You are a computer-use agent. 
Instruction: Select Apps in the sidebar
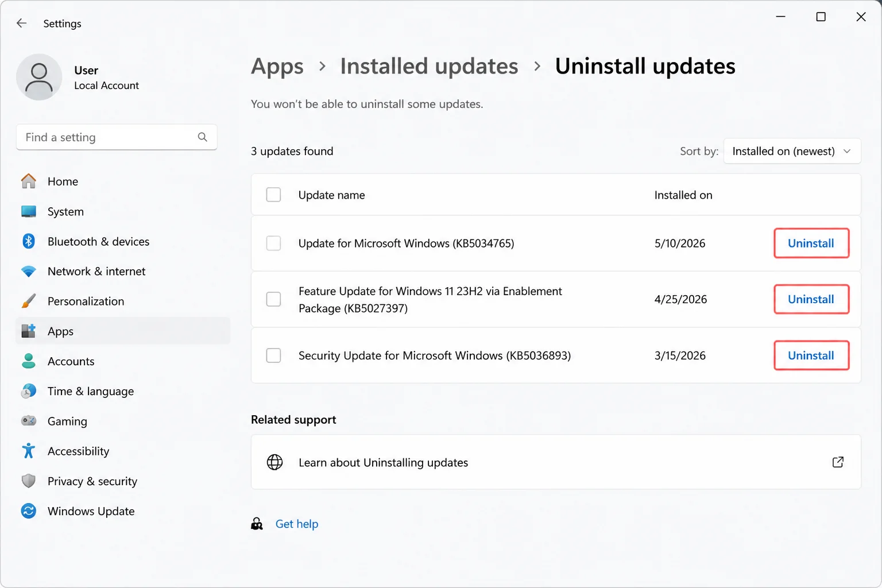click(x=123, y=331)
